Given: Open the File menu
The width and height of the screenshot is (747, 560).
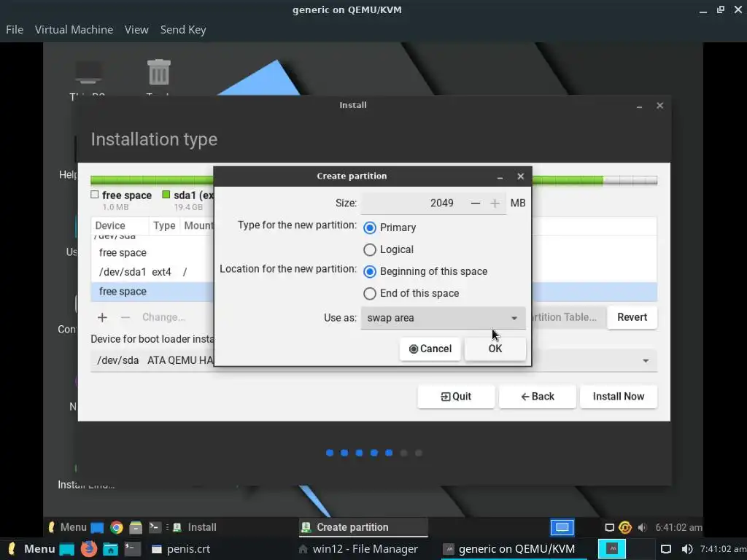Looking at the screenshot, I should pos(15,29).
